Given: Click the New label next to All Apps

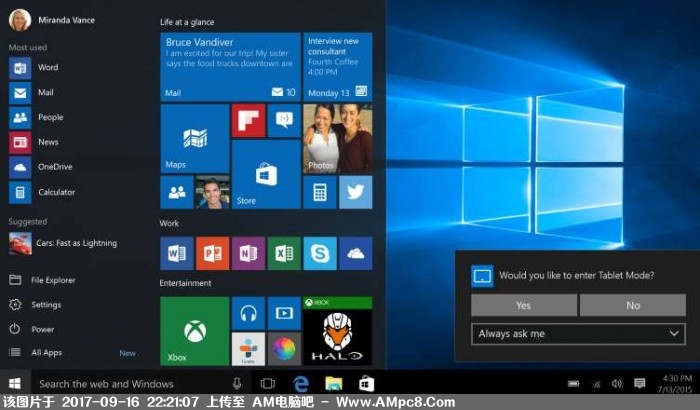Looking at the screenshot, I should pyautogui.click(x=127, y=353).
